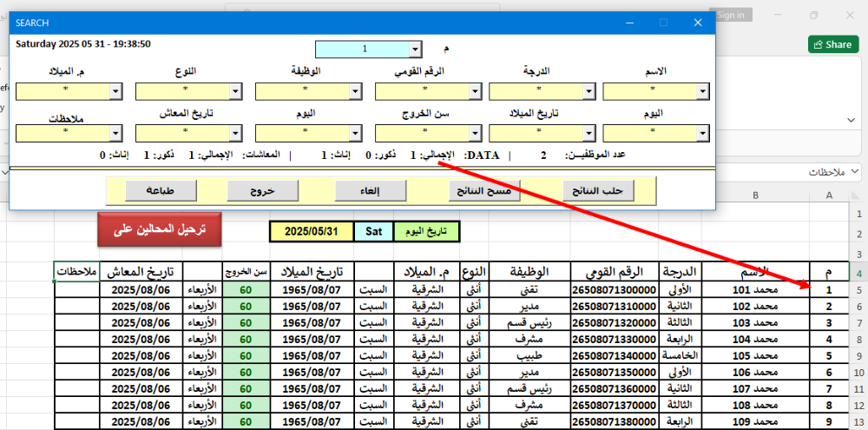
Task: Expand the النوع dropdown arrow
Action: coord(236,91)
